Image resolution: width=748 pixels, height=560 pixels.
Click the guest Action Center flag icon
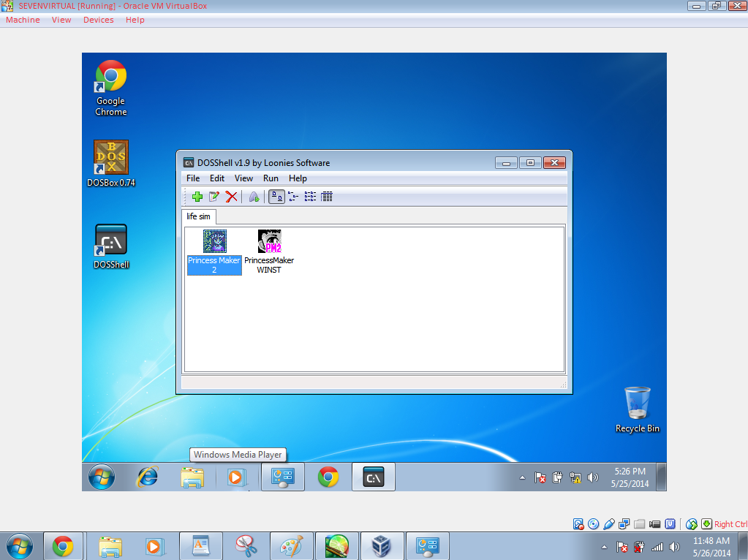point(540,477)
